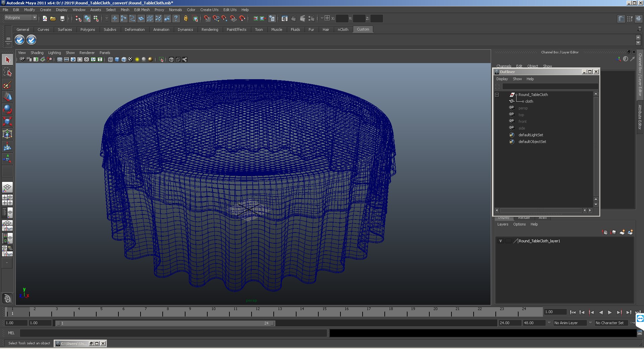
Task: Select the Soft Modification tool
Action: click(x=7, y=146)
